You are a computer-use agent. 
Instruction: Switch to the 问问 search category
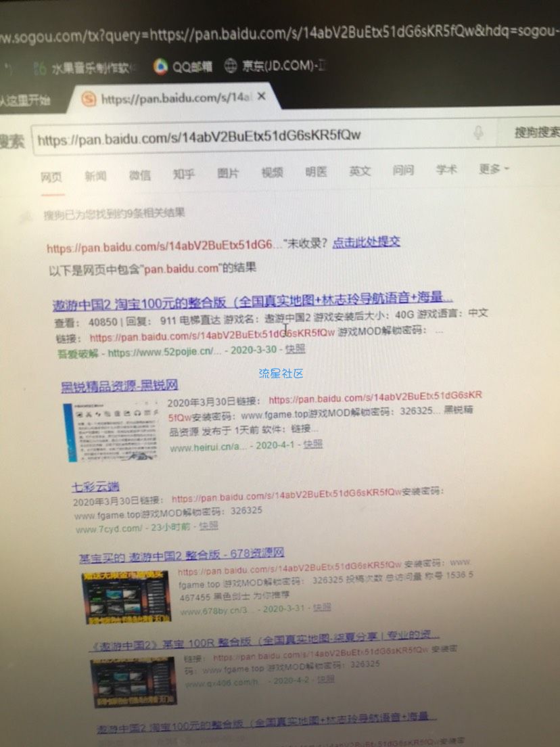[x=403, y=170]
